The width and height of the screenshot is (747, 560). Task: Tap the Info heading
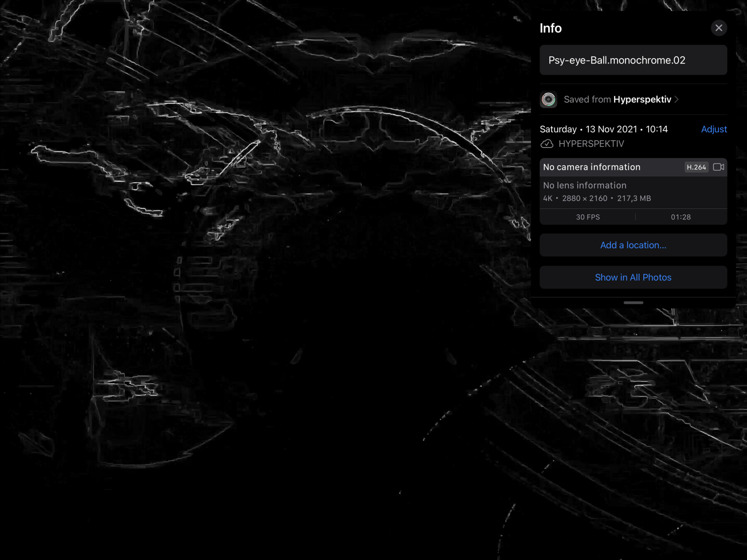[550, 28]
